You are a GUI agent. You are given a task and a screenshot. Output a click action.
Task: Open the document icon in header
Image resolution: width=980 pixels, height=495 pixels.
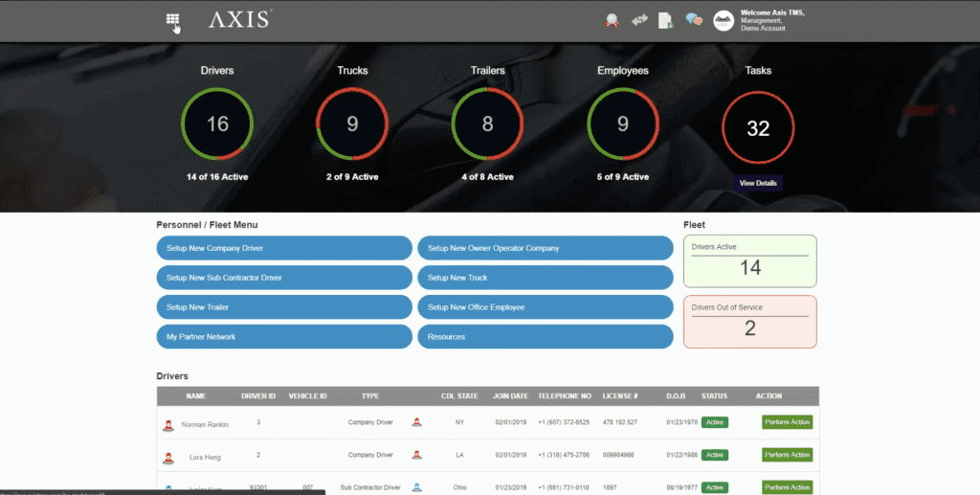coord(666,20)
